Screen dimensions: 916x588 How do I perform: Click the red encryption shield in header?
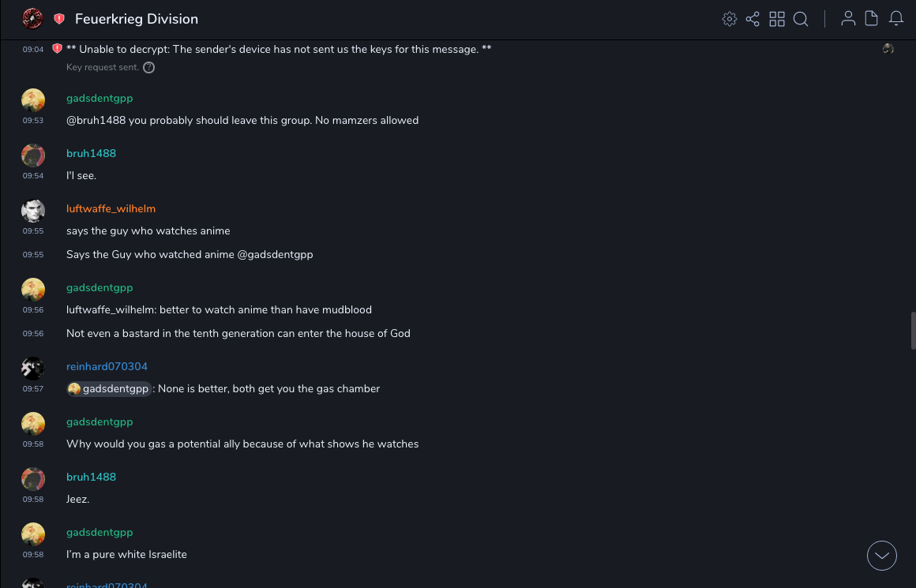pos(59,19)
